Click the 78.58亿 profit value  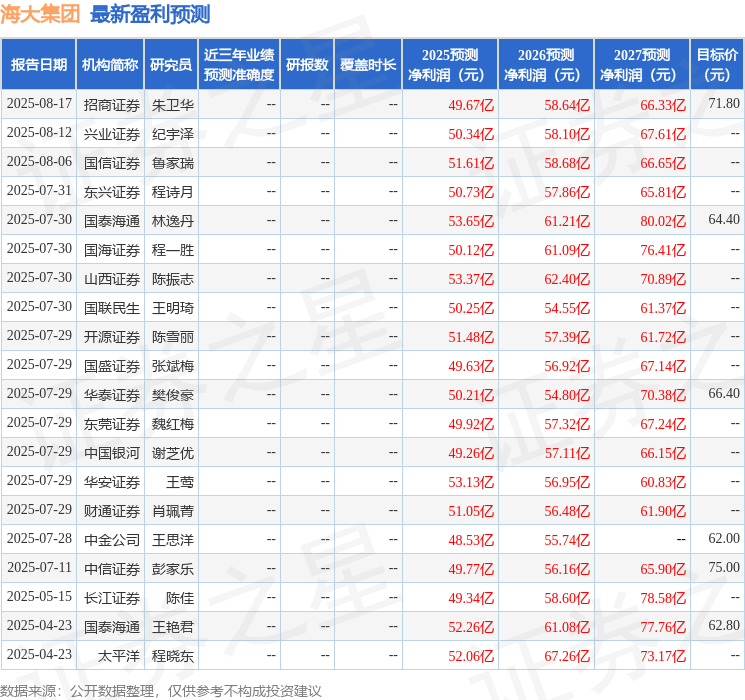663,598
